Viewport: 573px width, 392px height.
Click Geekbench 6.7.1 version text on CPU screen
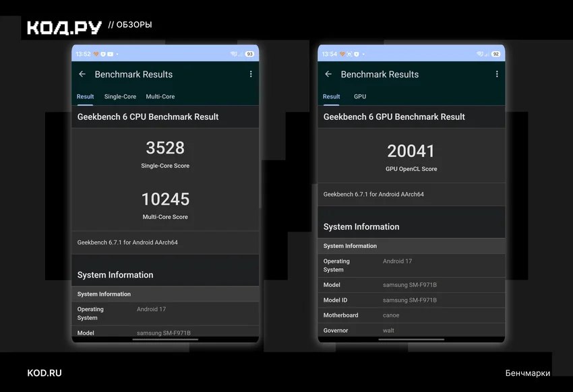(x=127, y=242)
